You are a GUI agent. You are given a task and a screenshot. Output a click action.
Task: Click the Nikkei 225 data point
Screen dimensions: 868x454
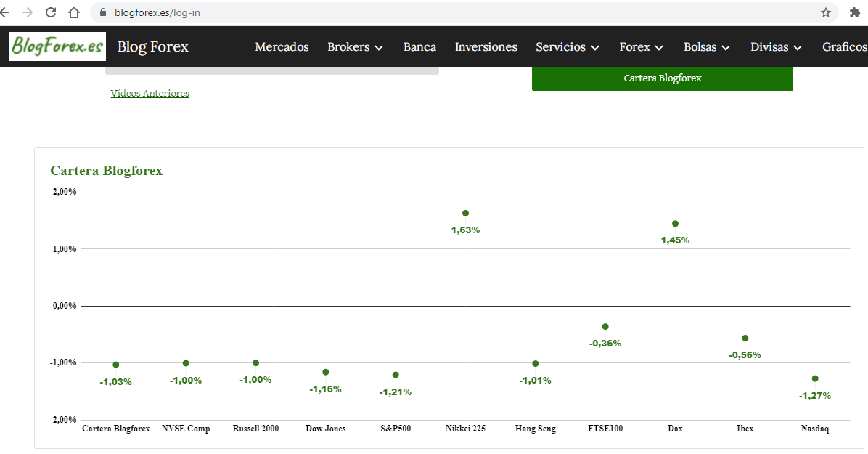465,214
